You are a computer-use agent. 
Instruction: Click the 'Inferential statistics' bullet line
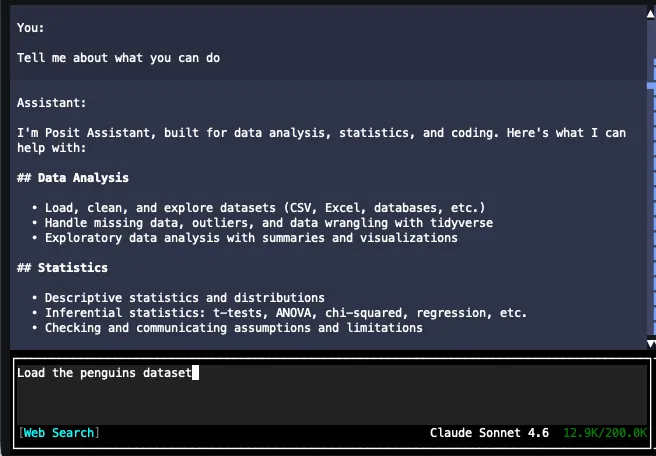285,313
